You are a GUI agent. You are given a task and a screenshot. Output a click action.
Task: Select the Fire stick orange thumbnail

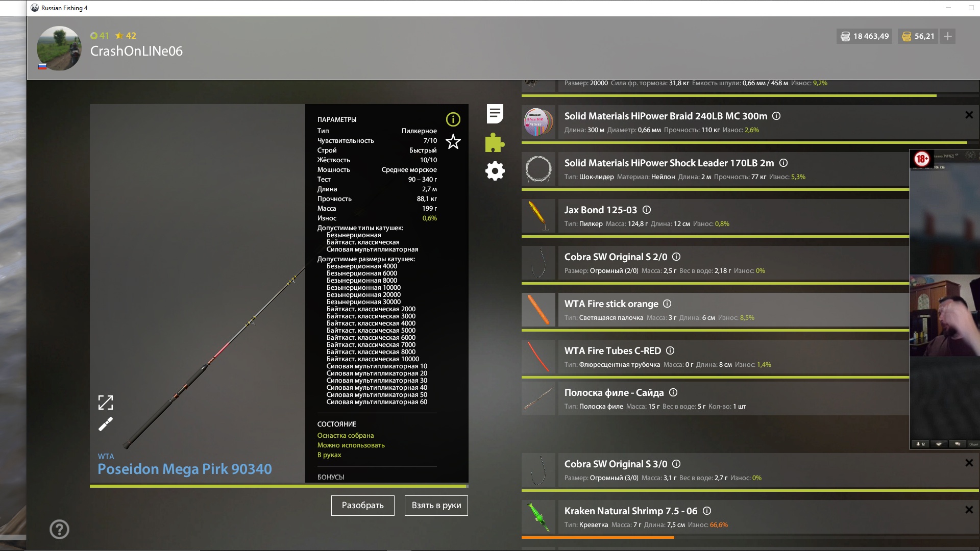538,310
